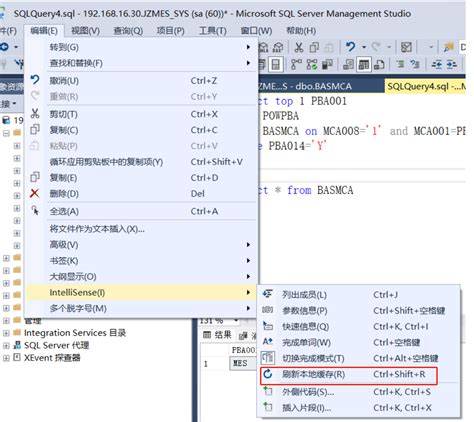Open the 视图(V) menu
This screenshot has width=474, height=422.
click(x=85, y=31)
